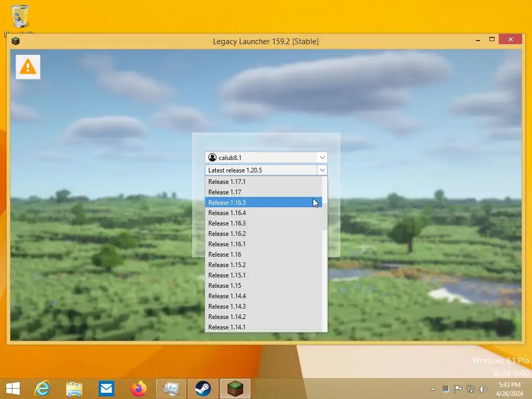The width and height of the screenshot is (532, 399).
Task: Select Release 1.14.1 from list
Action: (263, 327)
